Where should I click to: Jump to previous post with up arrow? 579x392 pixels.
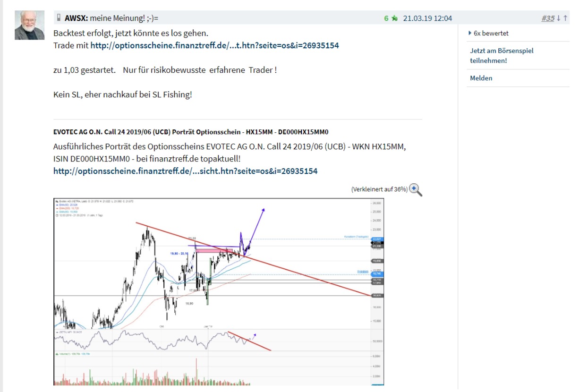[565, 18]
